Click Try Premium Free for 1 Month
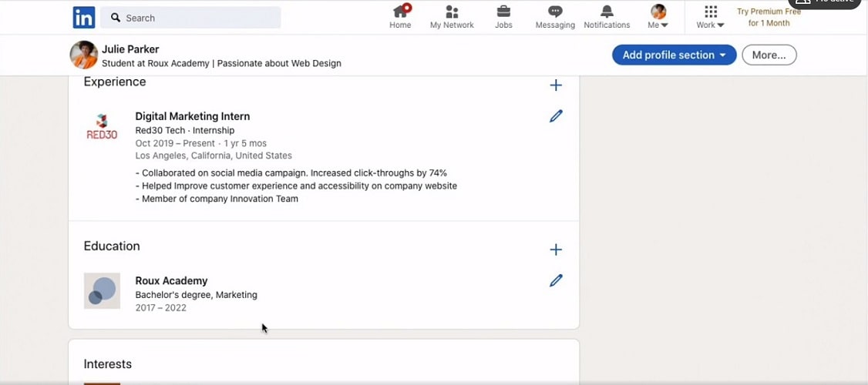This screenshot has width=868, height=385. [769, 17]
